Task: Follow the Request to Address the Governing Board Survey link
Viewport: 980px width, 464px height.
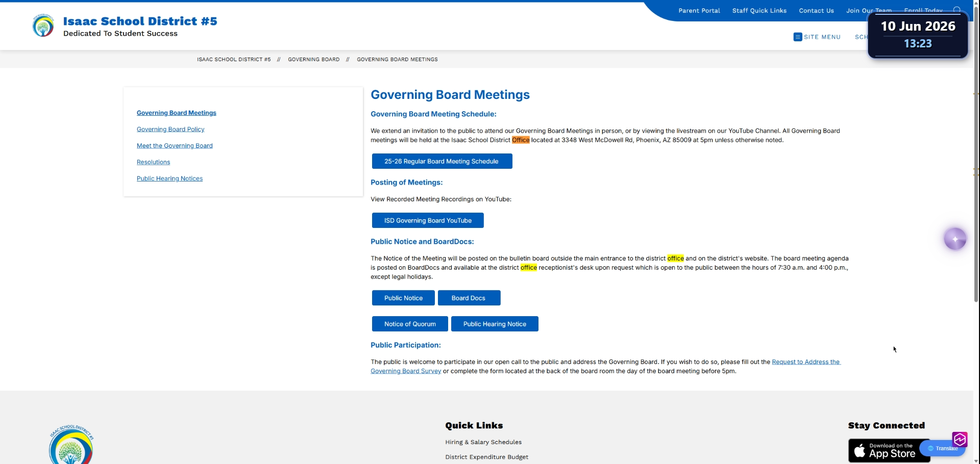Action: 605,367
